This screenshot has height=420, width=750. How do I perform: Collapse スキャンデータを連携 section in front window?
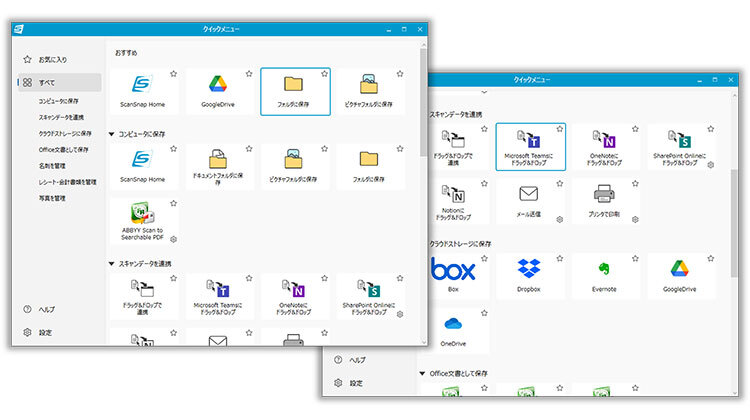[x=111, y=264]
